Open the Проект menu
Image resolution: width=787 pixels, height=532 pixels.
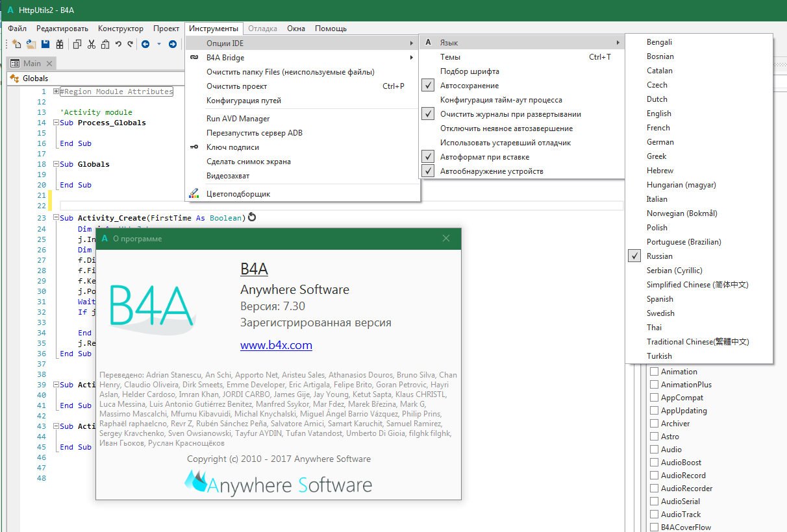click(166, 29)
